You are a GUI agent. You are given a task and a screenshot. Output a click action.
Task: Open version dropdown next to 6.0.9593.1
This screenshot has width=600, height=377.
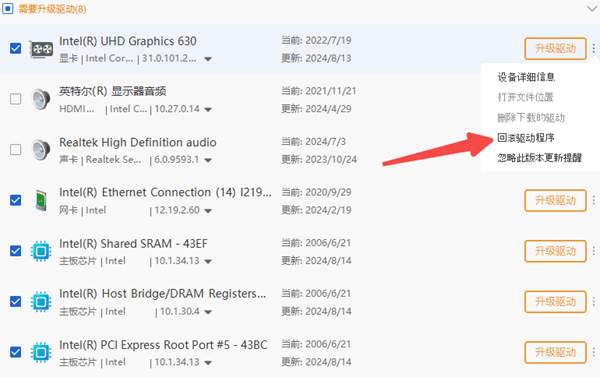[208, 160]
